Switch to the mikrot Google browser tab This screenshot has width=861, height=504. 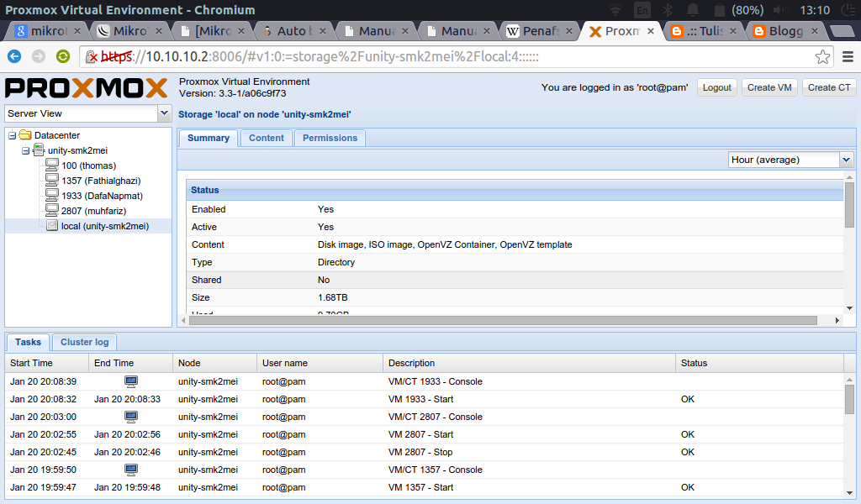tap(47, 31)
